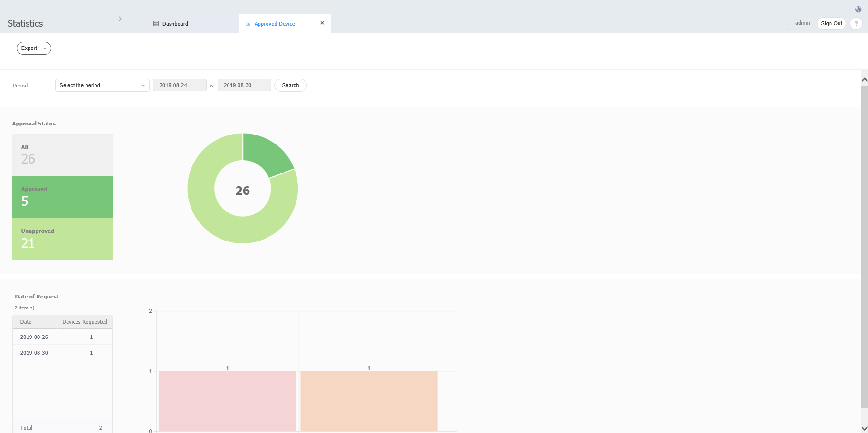Click the arrow icon beside Statistics
The width and height of the screenshot is (868, 433).
pyautogui.click(x=119, y=19)
